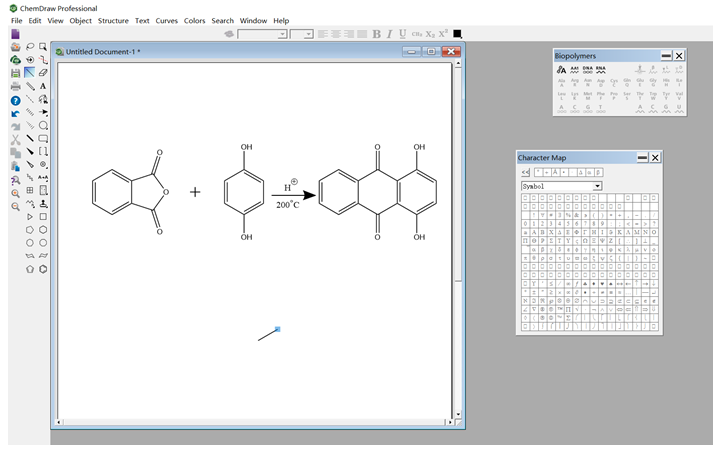Collapse the Character Map panel
The width and height of the screenshot is (716, 449).
[642, 158]
